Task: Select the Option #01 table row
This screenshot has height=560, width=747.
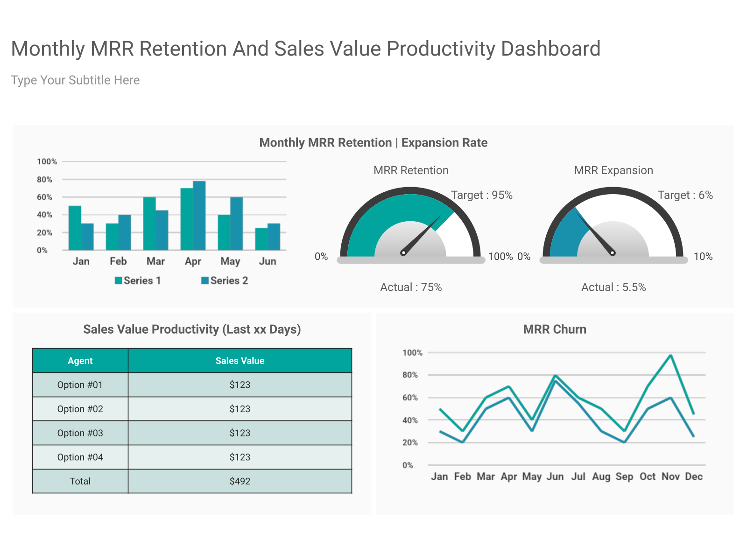Action: 192,385
